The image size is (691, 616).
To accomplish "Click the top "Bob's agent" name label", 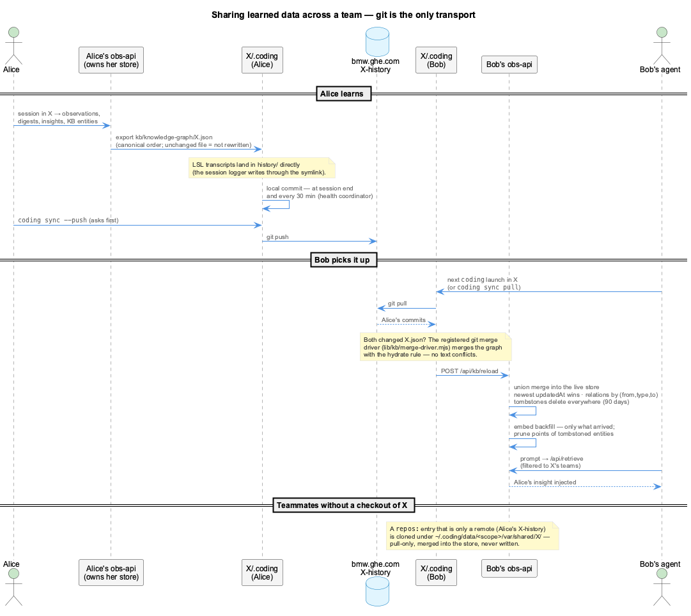I will (x=660, y=70).
